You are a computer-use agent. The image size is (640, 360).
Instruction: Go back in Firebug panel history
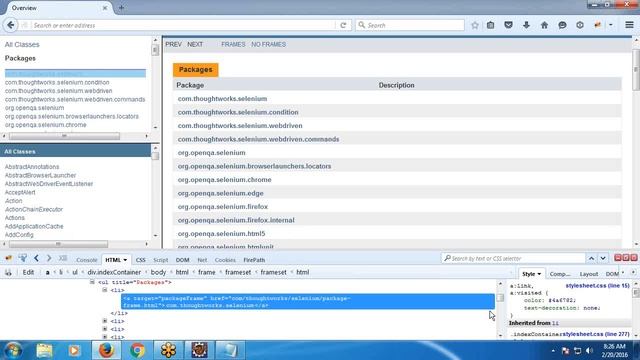coord(36,258)
